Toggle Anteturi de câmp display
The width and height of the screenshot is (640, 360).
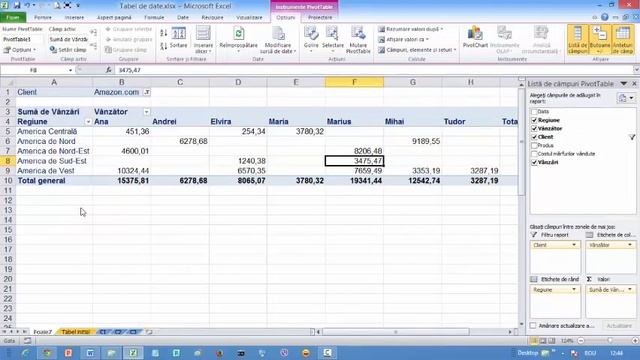coord(623,40)
